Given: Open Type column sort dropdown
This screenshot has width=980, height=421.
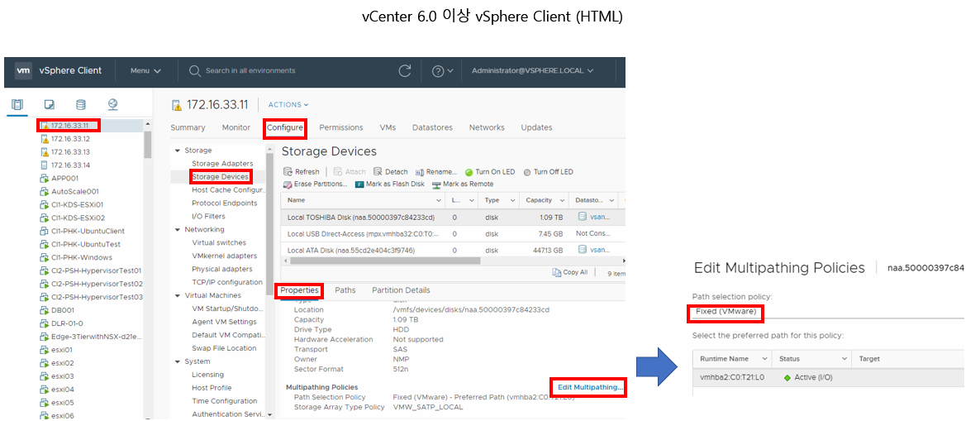Looking at the screenshot, I should tap(513, 200).
